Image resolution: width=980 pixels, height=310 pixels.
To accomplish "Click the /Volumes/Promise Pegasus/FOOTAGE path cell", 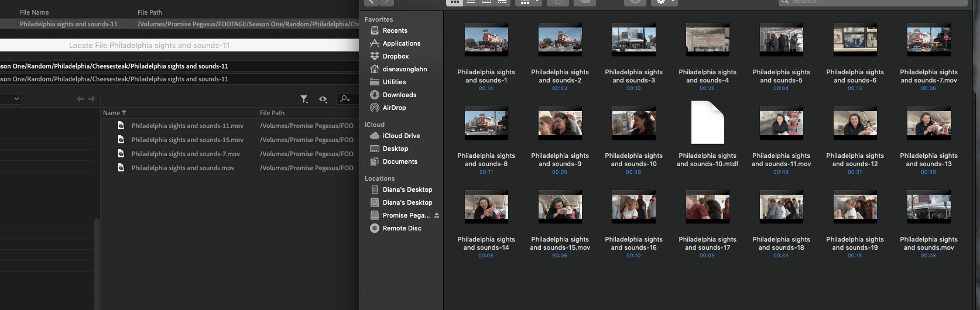I will coord(247,24).
